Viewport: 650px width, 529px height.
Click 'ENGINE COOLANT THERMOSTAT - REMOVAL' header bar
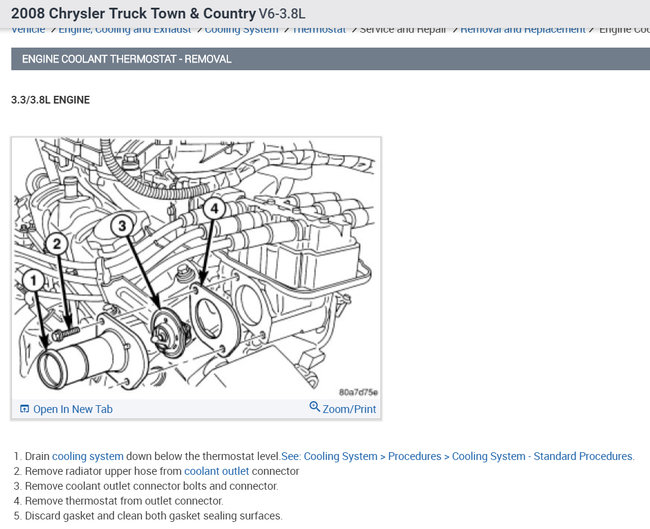(x=330, y=59)
